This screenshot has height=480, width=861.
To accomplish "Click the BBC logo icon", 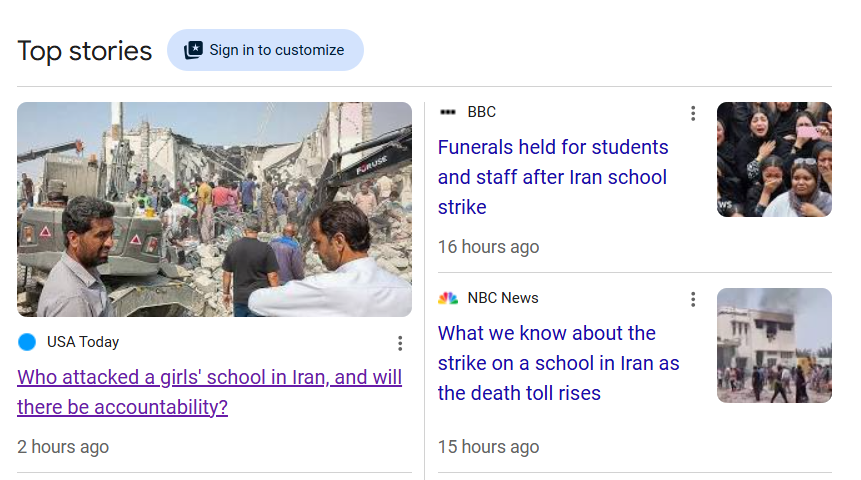I will pyautogui.click(x=448, y=112).
